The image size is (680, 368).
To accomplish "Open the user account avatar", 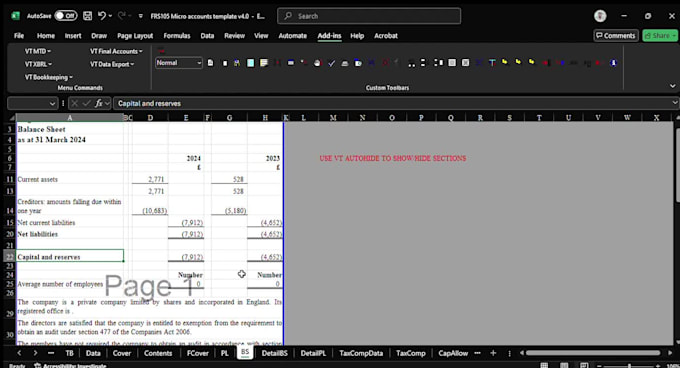I will click(600, 16).
